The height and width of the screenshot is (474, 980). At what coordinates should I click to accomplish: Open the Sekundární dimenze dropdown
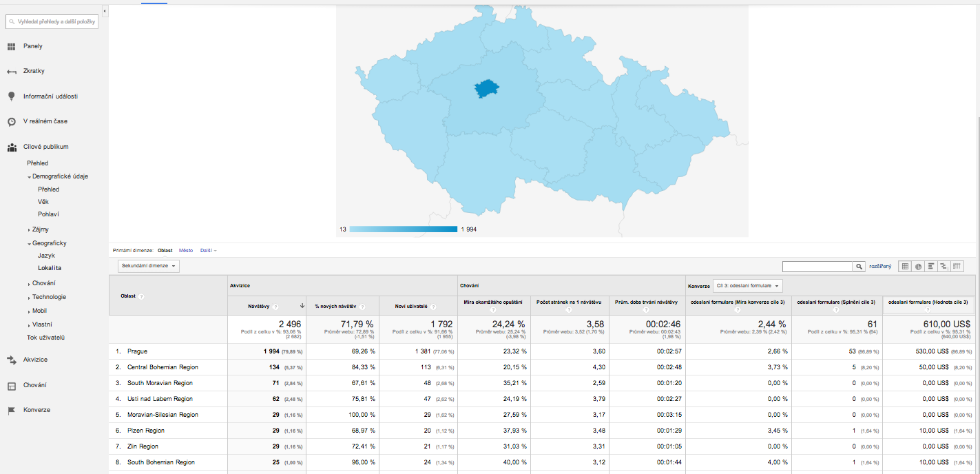(149, 266)
